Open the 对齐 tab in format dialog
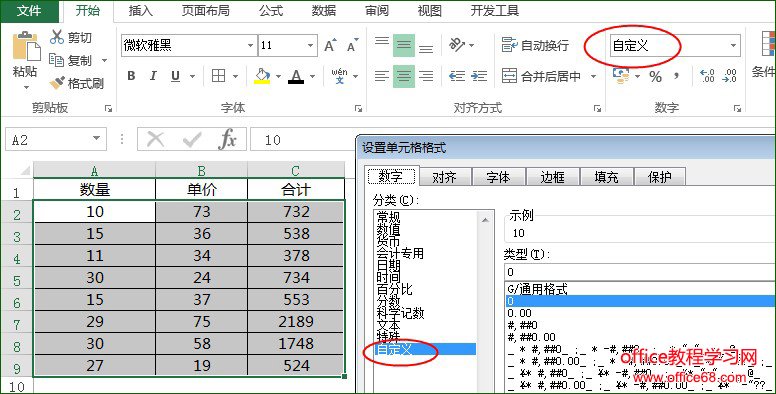This screenshot has width=776, height=394. coord(444,177)
